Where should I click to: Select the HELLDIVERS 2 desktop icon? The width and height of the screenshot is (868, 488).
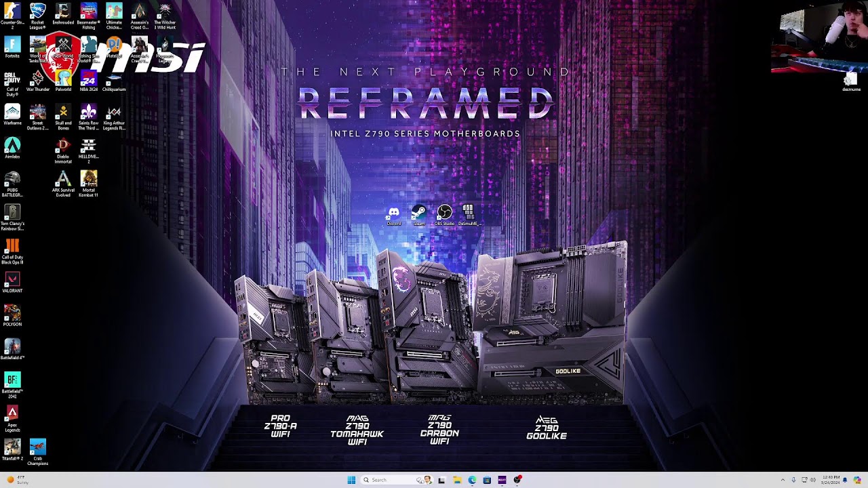88,151
